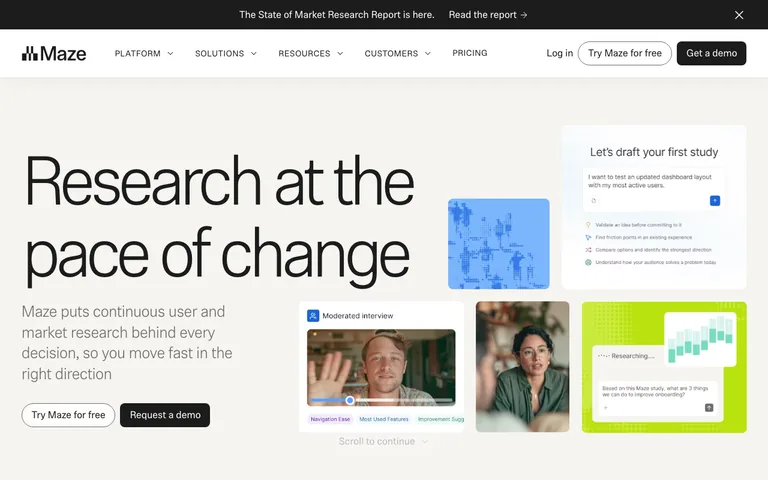Click the attachment icon in study prompt box
Screen dimensions: 768x480
594,201
